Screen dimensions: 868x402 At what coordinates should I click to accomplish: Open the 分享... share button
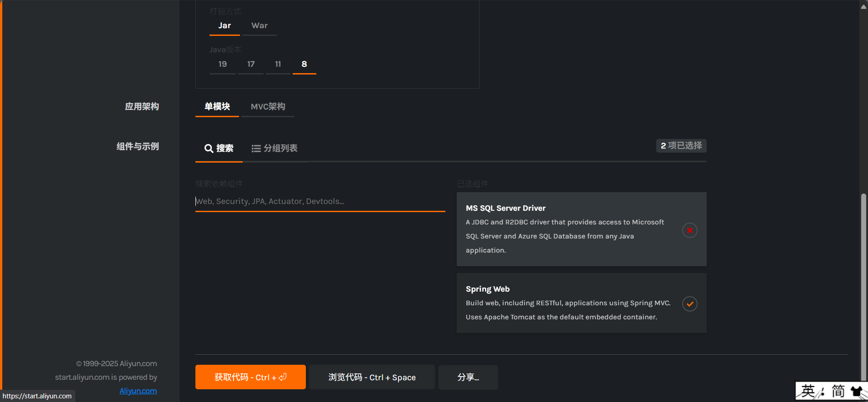(468, 377)
